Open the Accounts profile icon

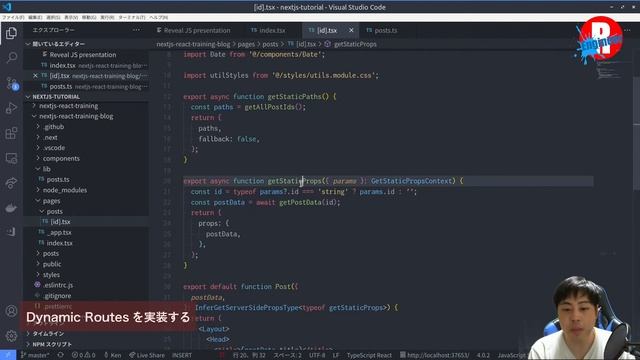(x=11, y=311)
